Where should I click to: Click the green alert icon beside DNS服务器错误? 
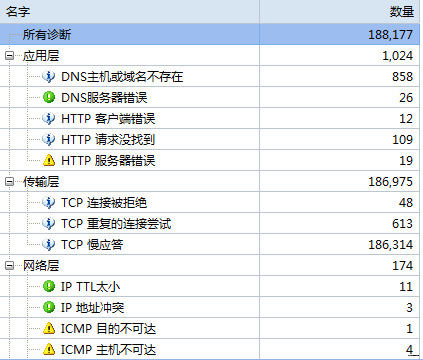[x=49, y=98]
